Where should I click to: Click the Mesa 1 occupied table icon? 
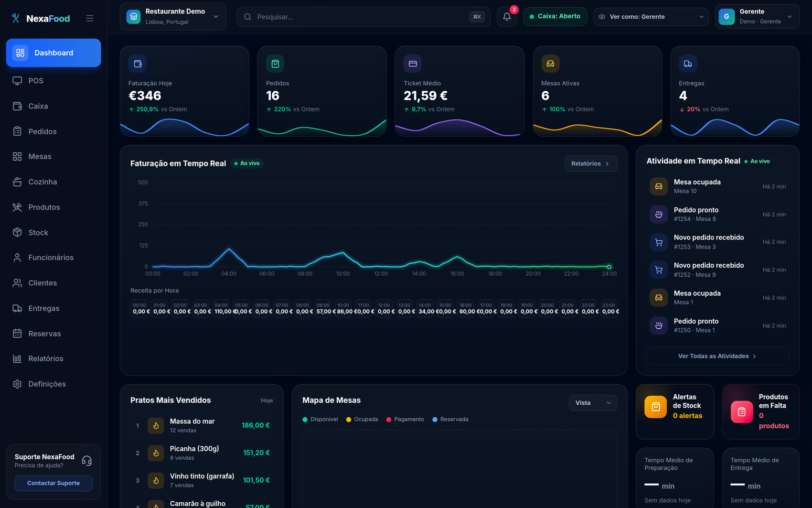(x=659, y=298)
